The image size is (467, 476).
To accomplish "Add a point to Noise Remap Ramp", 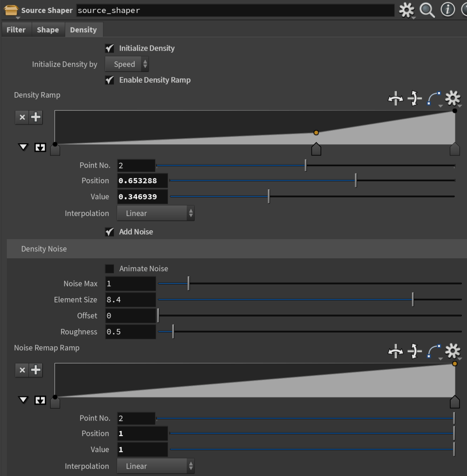I will pos(36,370).
